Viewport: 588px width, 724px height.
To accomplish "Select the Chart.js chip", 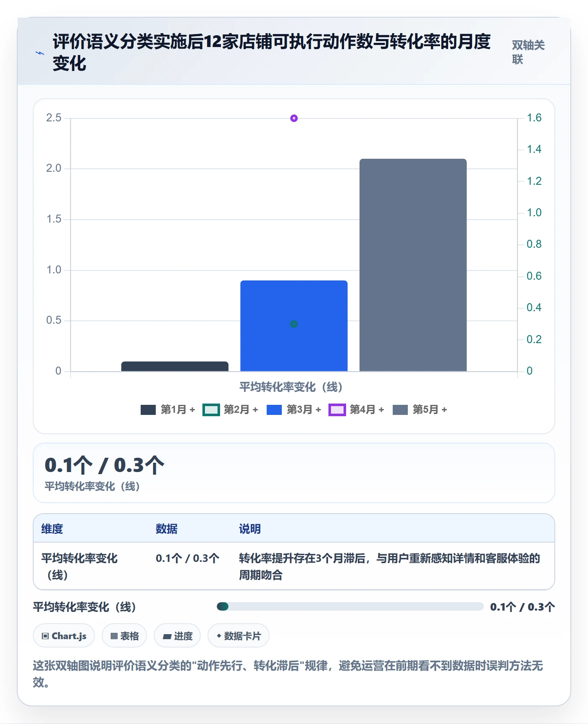I will [x=64, y=636].
